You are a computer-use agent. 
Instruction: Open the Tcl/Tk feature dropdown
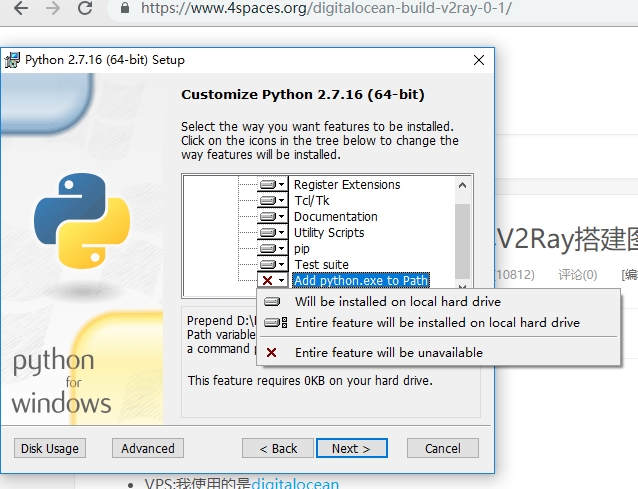point(273,201)
